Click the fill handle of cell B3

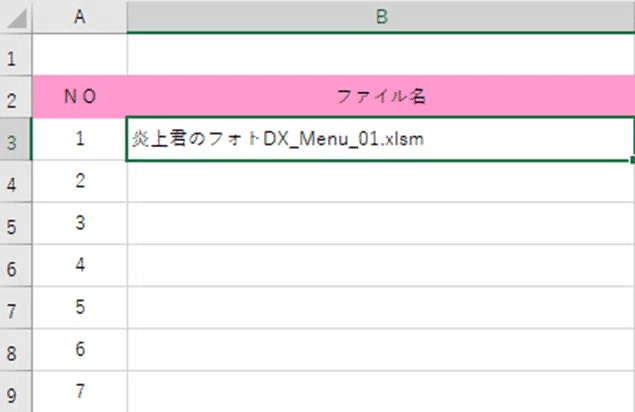[x=632, y=160]
